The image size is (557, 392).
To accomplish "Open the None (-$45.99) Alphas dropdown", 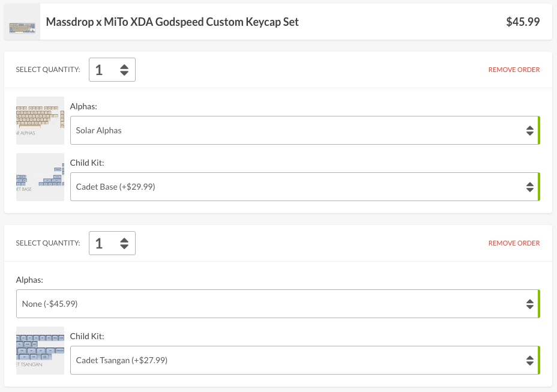I will pos(277,304).
